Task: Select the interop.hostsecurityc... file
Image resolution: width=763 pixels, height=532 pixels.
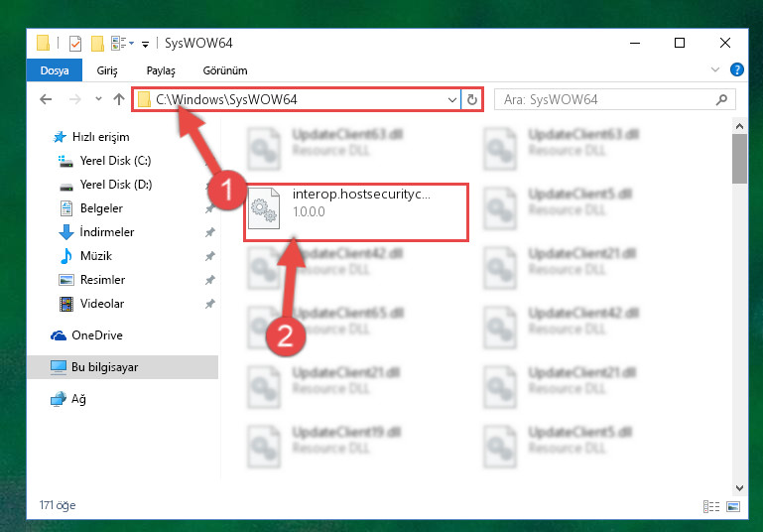Action: (356, 212)
